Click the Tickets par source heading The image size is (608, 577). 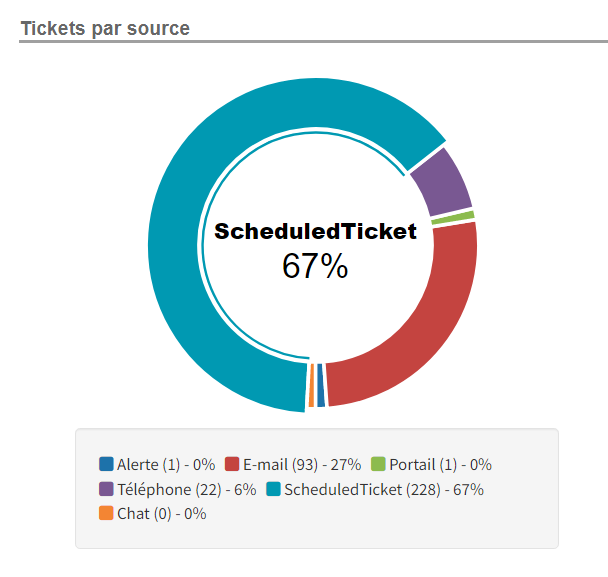[x=105, y=28]
